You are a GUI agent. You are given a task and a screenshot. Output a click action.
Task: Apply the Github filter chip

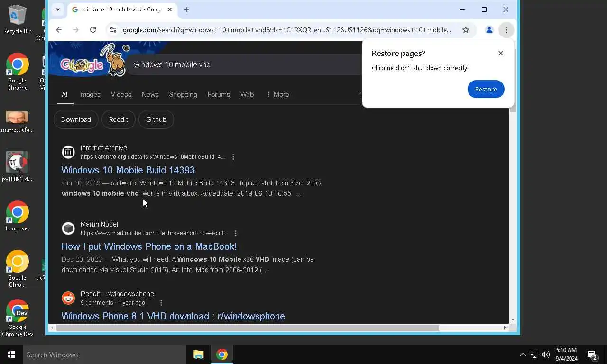(x=156, y=119)
